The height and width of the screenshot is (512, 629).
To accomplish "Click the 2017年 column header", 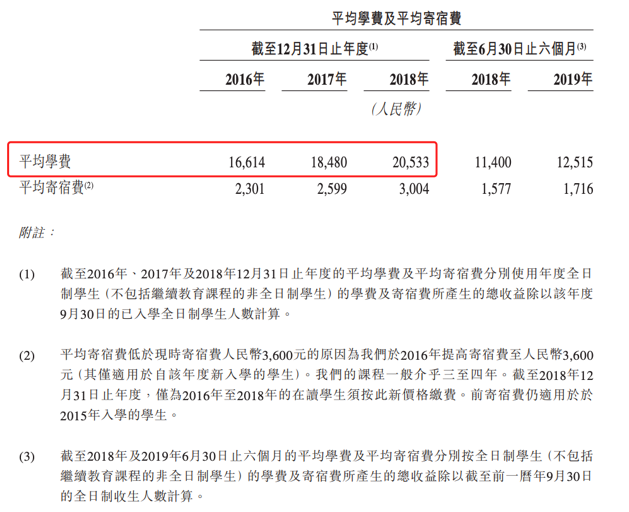I will coord(327,79).
